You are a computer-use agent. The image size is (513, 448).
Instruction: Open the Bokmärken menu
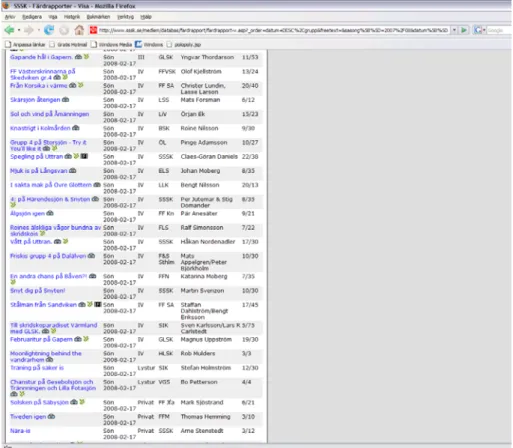tap(98, 17)
